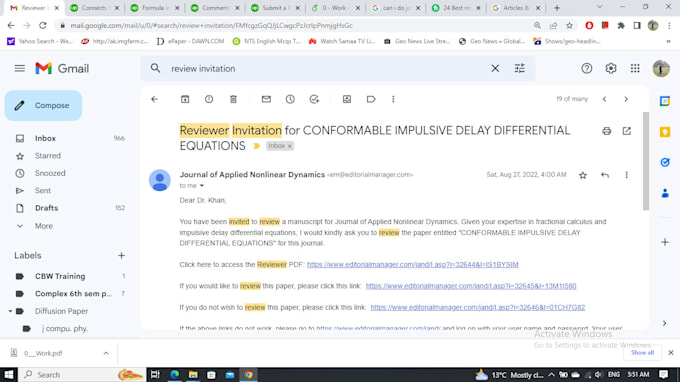The image size is (680, 382).
Task: Mark the email as unread
Action: [x=266, y=99]
